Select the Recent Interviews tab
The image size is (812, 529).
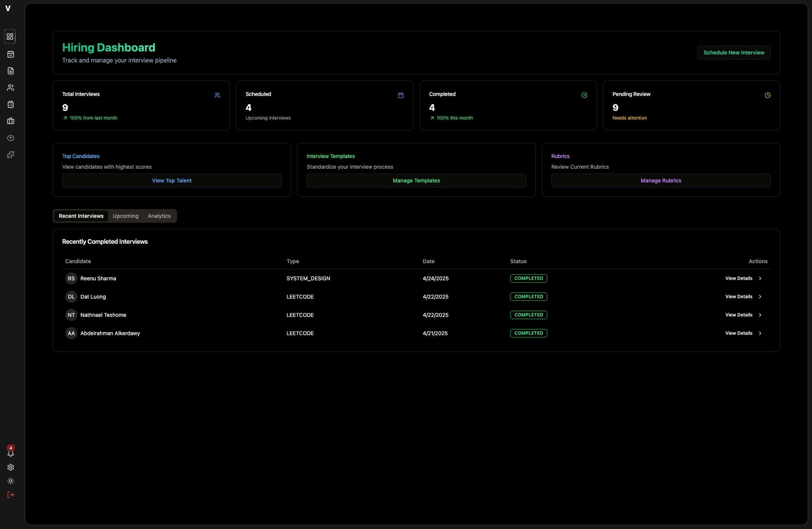(81, 215)
